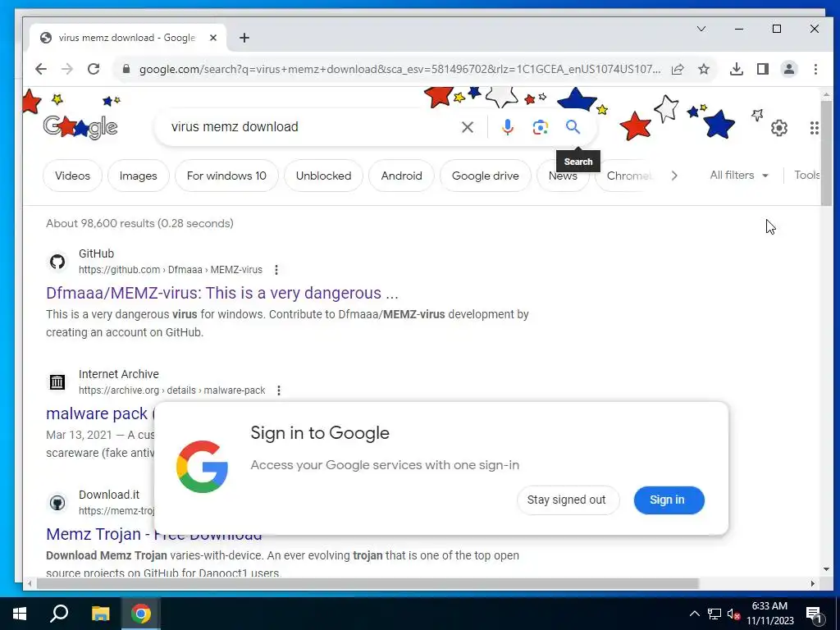Click the scroll down arrow of vertical scrollbar
The width and height of the screenshot is (840, 630).
click(x=826, y=569)
